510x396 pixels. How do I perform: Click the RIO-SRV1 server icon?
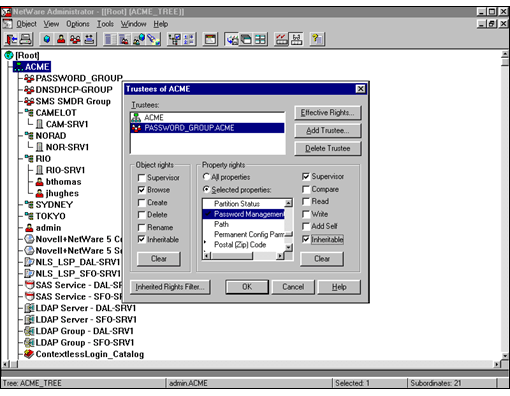pos(39,170)
